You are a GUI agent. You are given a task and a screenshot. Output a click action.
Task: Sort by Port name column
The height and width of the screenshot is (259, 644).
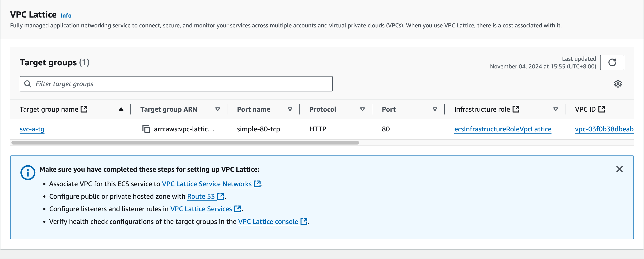pos(290,109)
